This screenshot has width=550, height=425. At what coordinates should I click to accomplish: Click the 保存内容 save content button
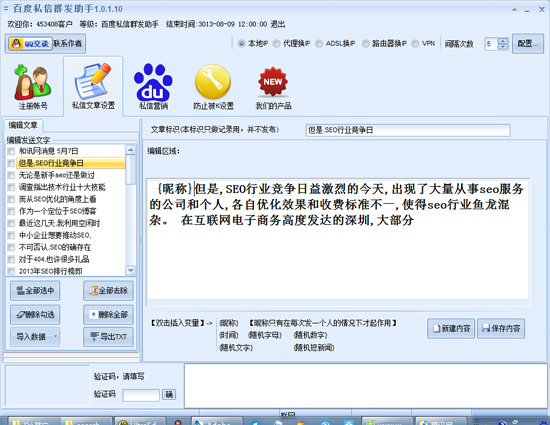[x=501, y=329]
